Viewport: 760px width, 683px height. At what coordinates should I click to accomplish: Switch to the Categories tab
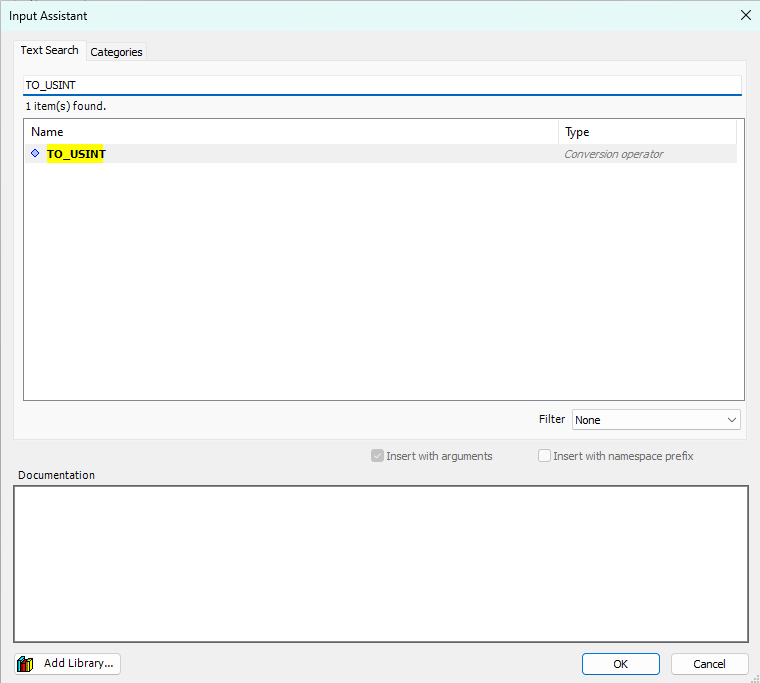tap(116, 52)
